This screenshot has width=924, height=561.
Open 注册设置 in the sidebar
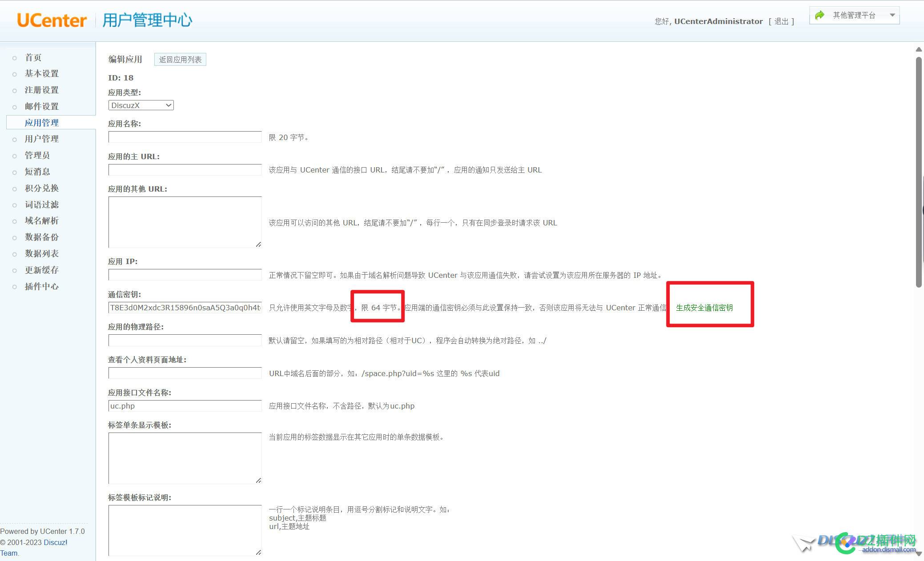42,90
